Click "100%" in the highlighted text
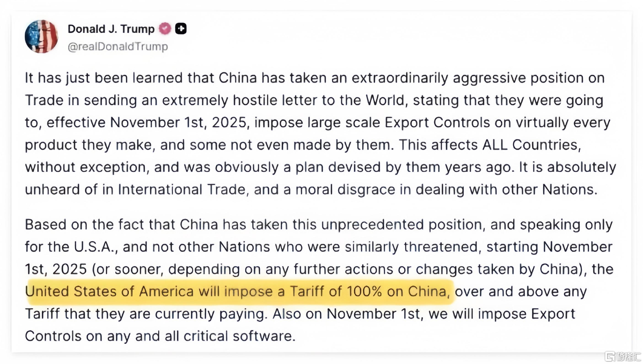Viewport: 643px width, 364px height. click(x=364, y=292)
